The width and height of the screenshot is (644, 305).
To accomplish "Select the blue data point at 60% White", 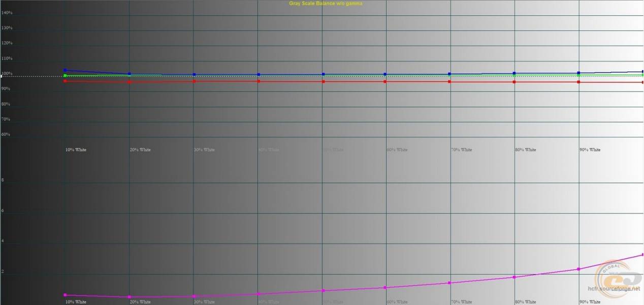I will 385,74.
